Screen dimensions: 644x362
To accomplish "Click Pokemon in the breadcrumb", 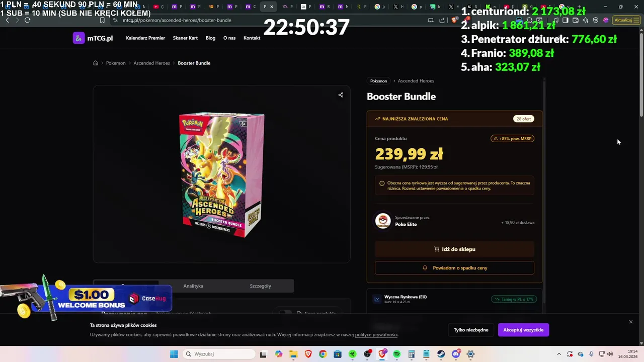I will (x=116, y=63).
